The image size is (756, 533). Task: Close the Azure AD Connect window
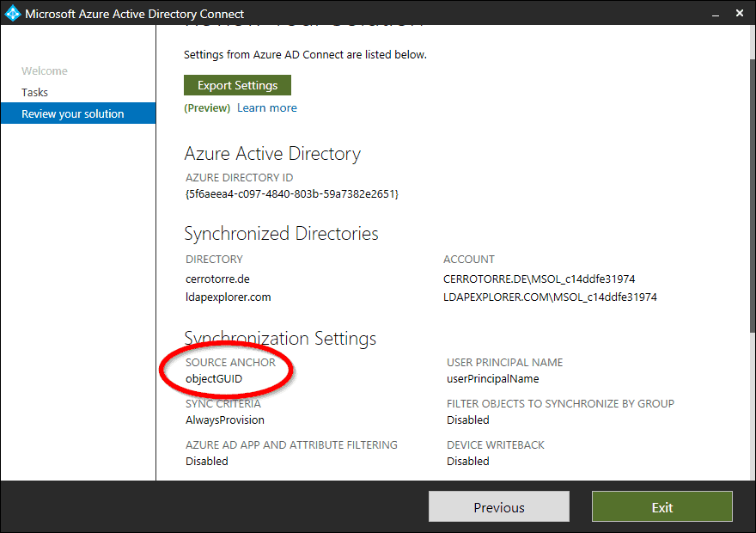coord(740,13)
